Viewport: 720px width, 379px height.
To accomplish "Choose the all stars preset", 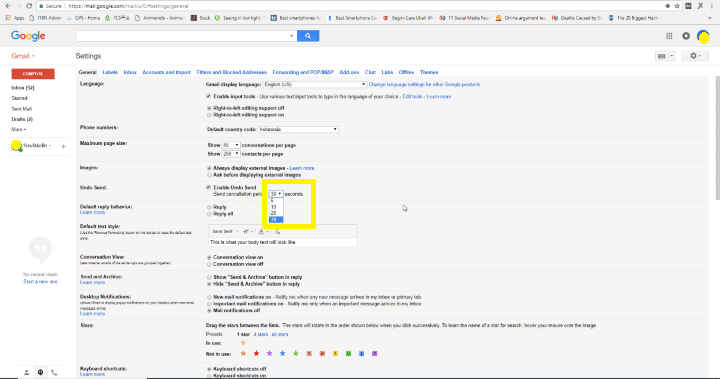I will (x=280, y=334).
